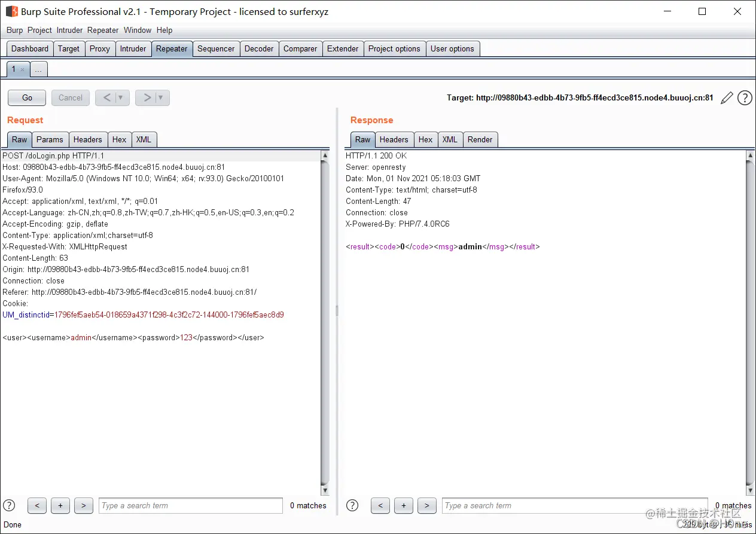Show request Params view tab
The width and height of the screenshot is (756, 534).
click(x=50, y=139)
